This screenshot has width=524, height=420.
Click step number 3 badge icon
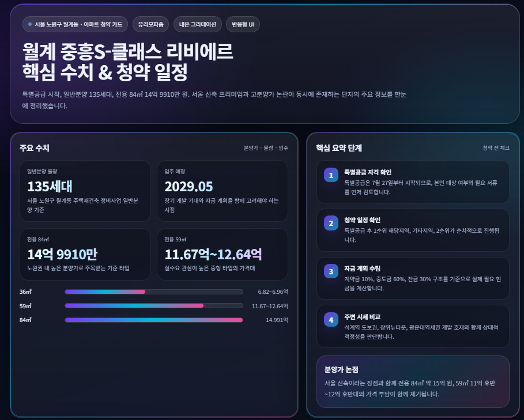click(331, 271)
